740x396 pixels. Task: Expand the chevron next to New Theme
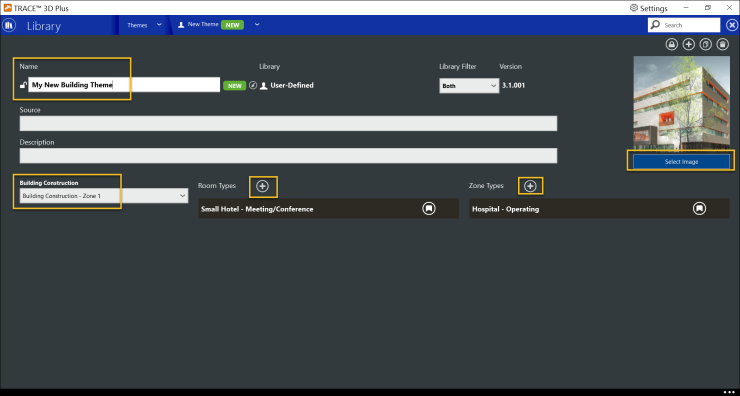tap(257, 25)
